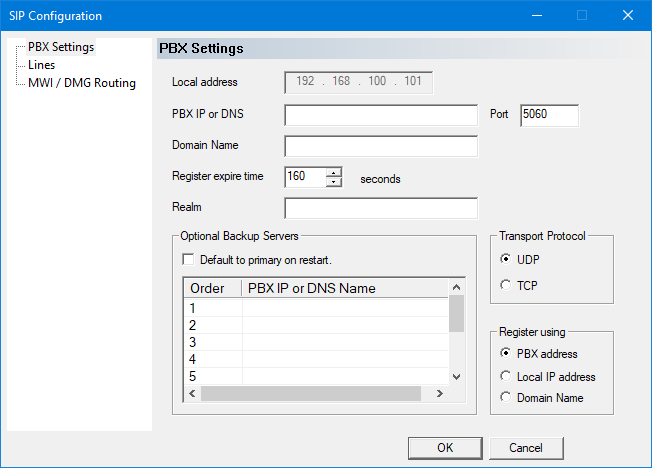Screen dimensions: 652x468
Task: Choose Domain Name for registration
Action: [x=505, y=398]
